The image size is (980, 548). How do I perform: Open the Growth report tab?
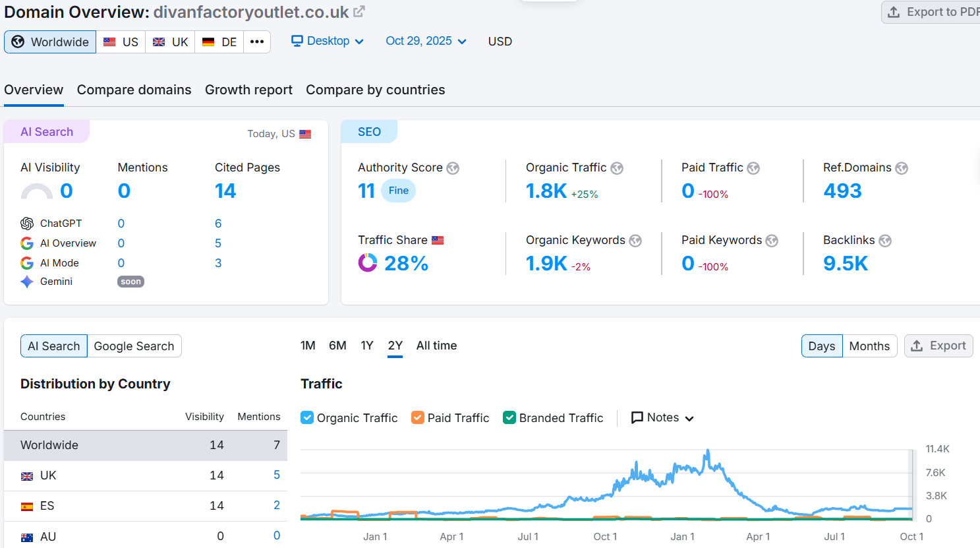tap(248, 90)
